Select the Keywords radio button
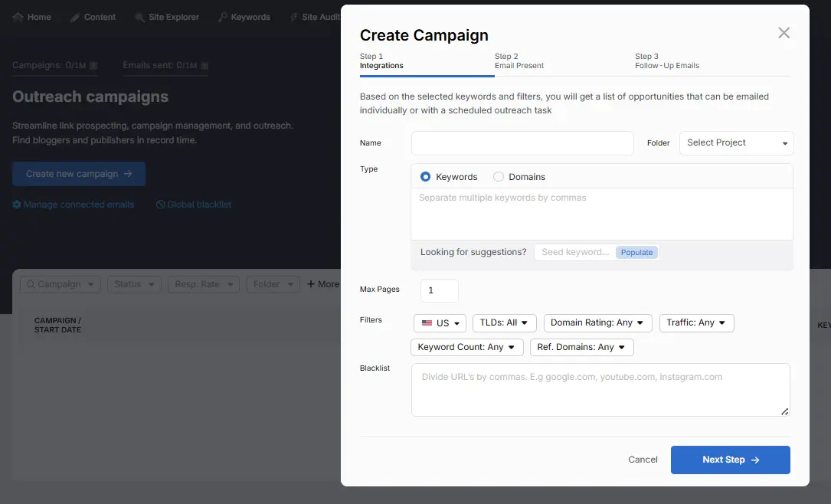 pos(426,177)
